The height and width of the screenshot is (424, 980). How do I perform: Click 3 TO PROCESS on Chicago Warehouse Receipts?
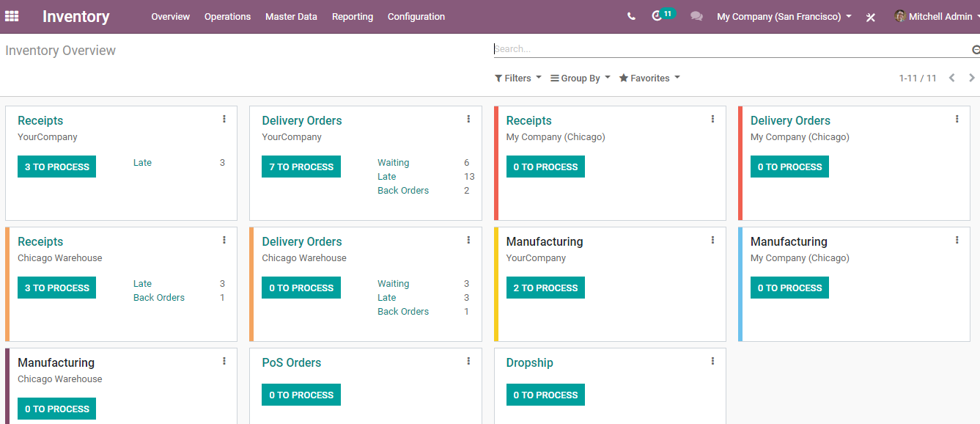(x=57, y=288)
